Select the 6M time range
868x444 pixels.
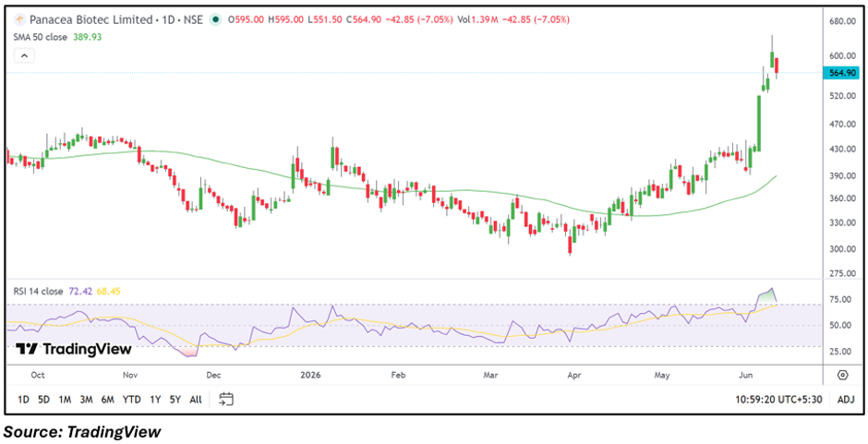point(108,399)
